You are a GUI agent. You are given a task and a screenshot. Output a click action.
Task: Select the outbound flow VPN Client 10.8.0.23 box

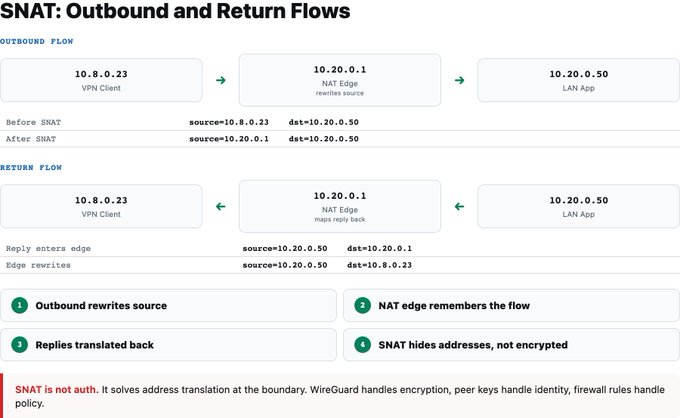coord(101,80)
